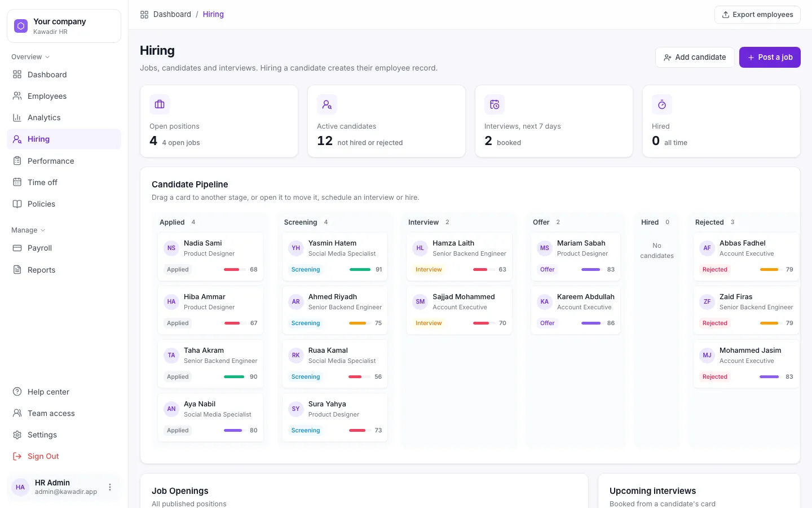Screen dimensions: 812x508
Task: Open Abbas Fadhel candidate card
Action: [x=746, y=257]
